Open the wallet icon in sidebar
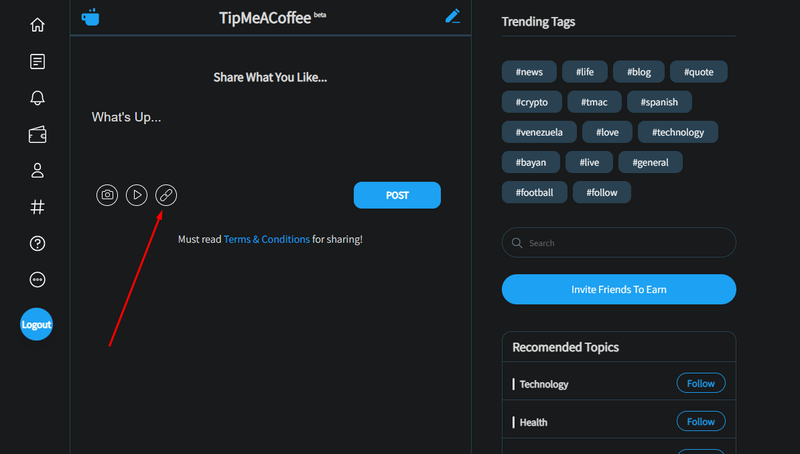Screen dimensions: 800x454 [x=37, y=135]
